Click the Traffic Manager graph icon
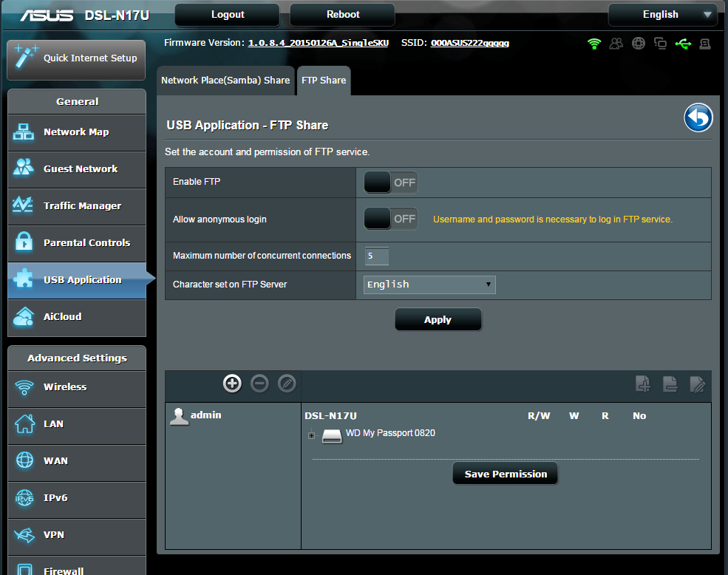This screenshot has height=575, width=728. coord(23,205)
